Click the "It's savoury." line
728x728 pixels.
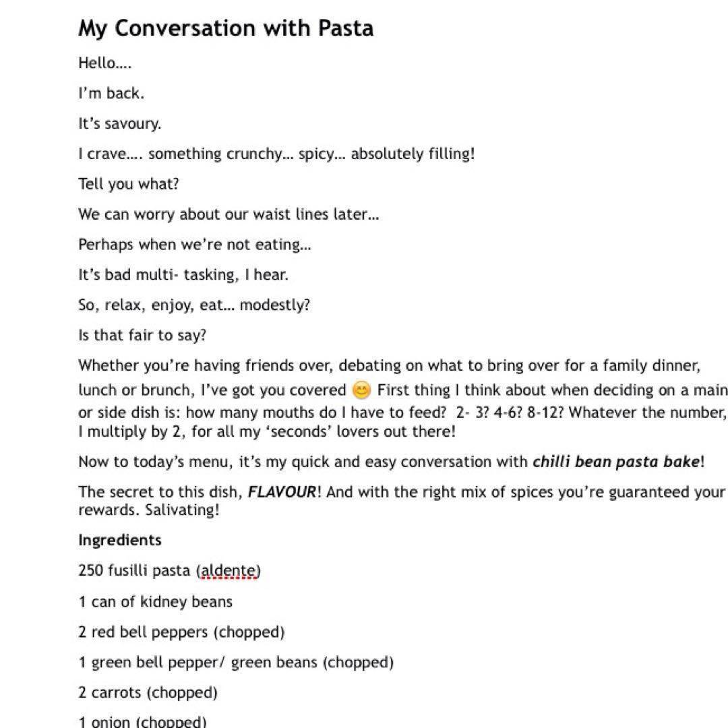[120, 124]
